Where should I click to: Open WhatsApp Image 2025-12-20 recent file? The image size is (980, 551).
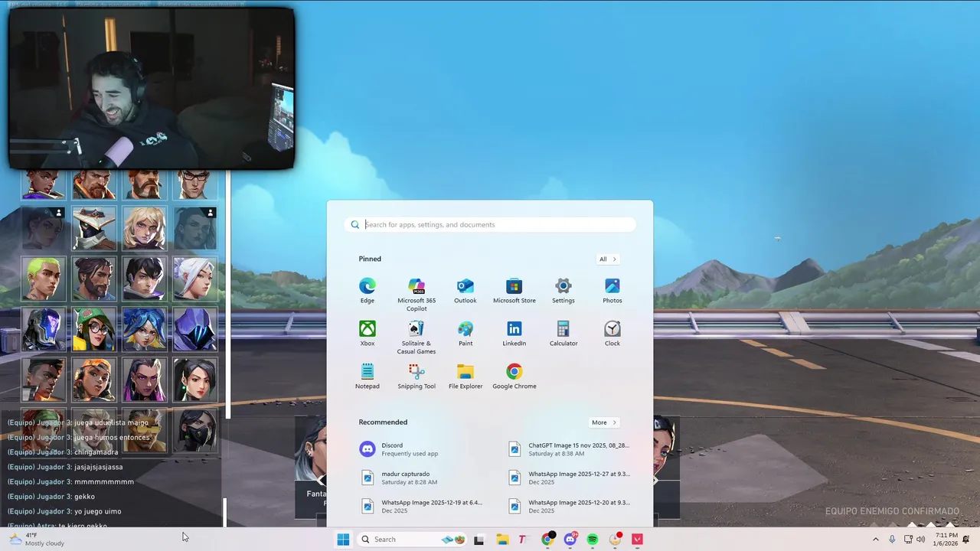coord(570,507)
